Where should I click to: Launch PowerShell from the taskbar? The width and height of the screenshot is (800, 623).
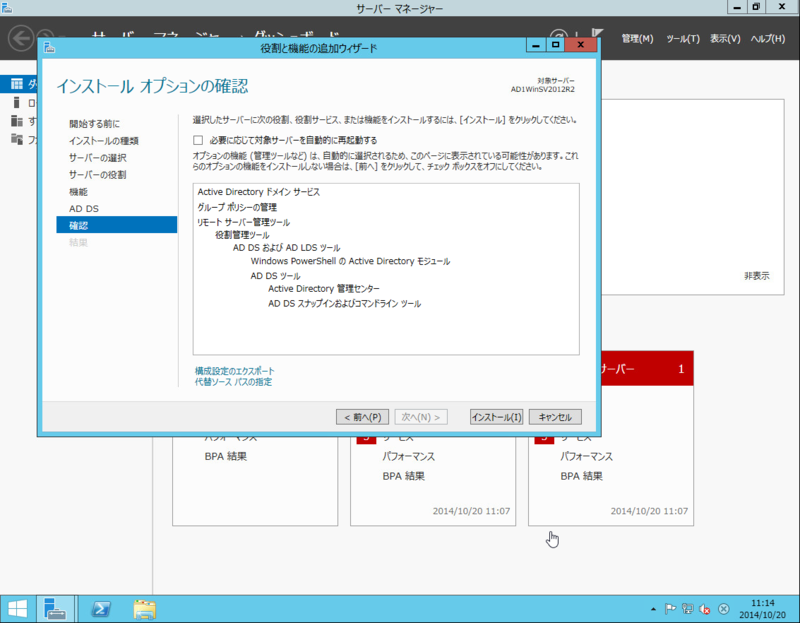[100, 608]
